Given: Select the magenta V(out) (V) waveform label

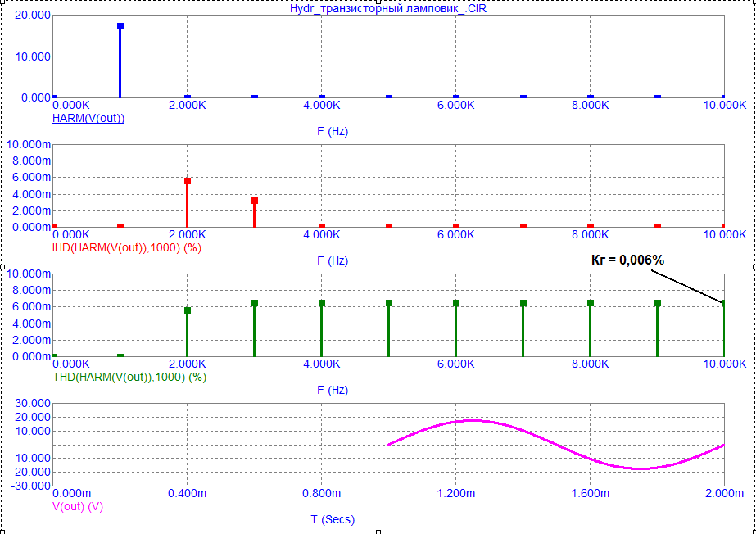Looking at the screenshot, I should tap(77, 506).
